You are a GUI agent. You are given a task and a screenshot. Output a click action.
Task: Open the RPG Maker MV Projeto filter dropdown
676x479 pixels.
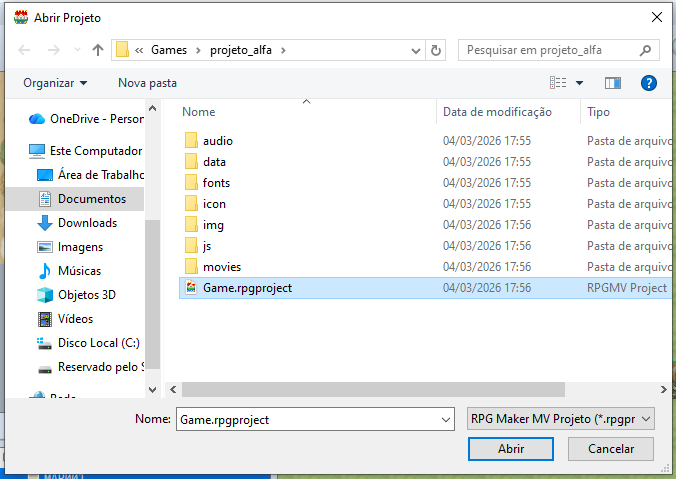[560, 419]
